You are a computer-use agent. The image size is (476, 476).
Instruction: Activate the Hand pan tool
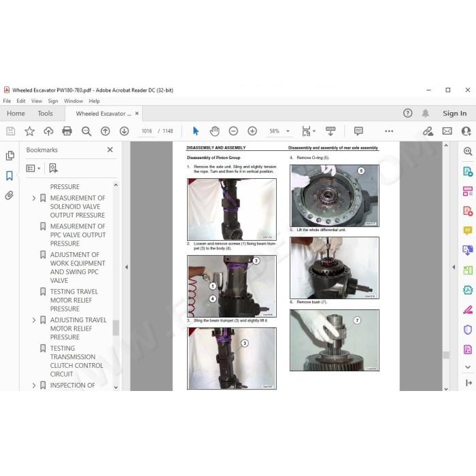(215, 131)
